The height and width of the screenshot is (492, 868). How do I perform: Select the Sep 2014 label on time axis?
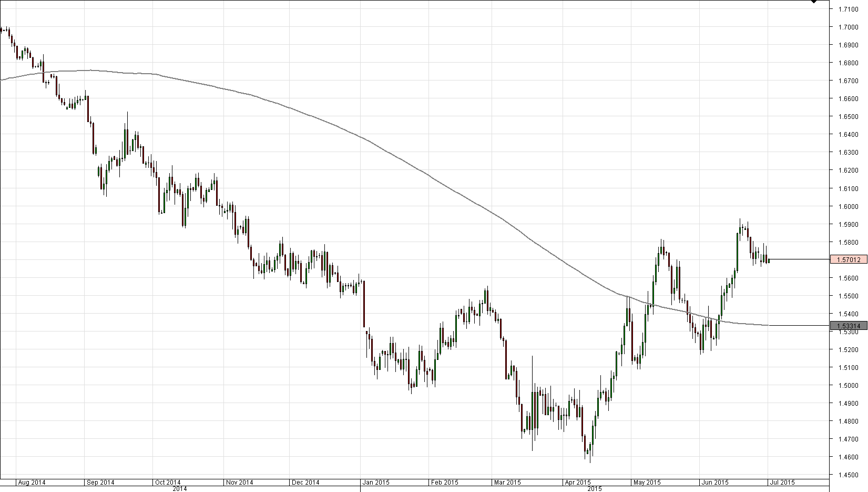point(100,482)
